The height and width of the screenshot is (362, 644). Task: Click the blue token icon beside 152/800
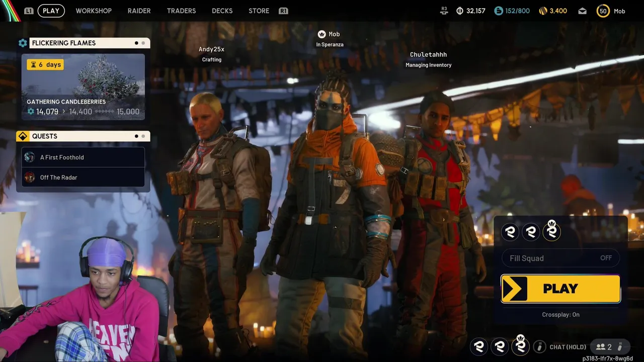click(499, 11)
